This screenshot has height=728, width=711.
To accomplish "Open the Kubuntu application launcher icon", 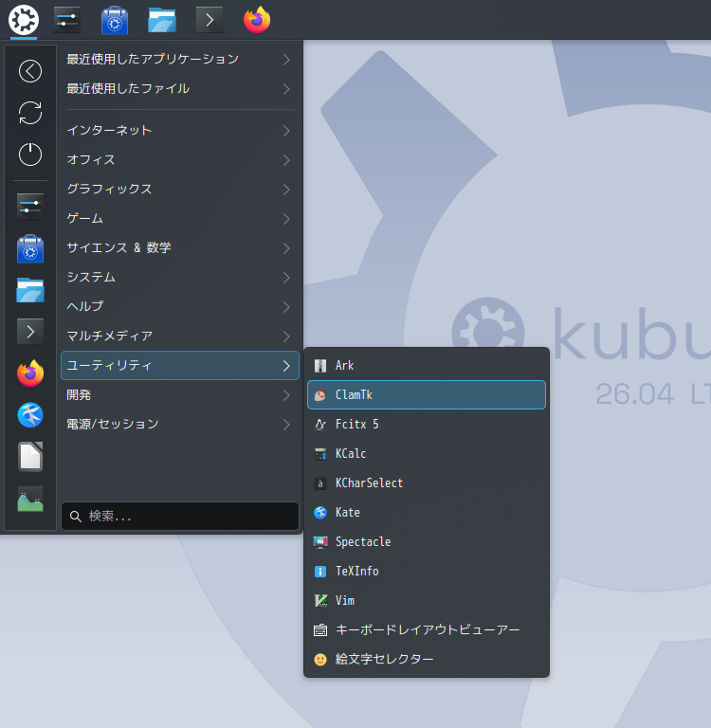I will pos(23,20).
